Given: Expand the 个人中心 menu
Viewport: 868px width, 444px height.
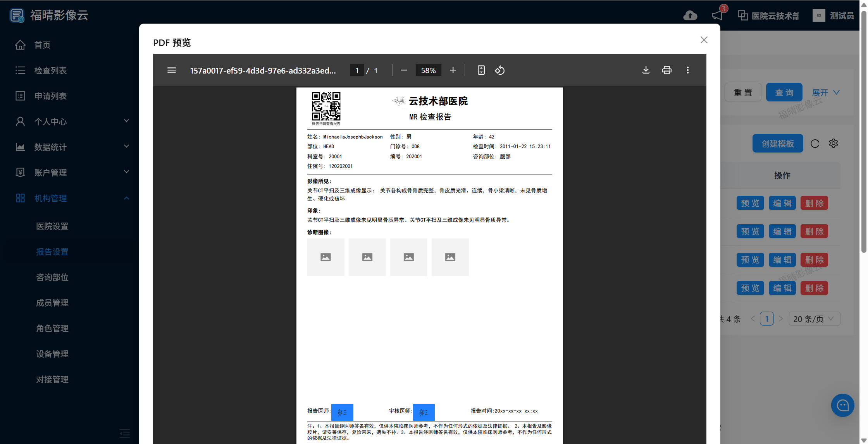Looking at the screenshot, I should (72, 121).
